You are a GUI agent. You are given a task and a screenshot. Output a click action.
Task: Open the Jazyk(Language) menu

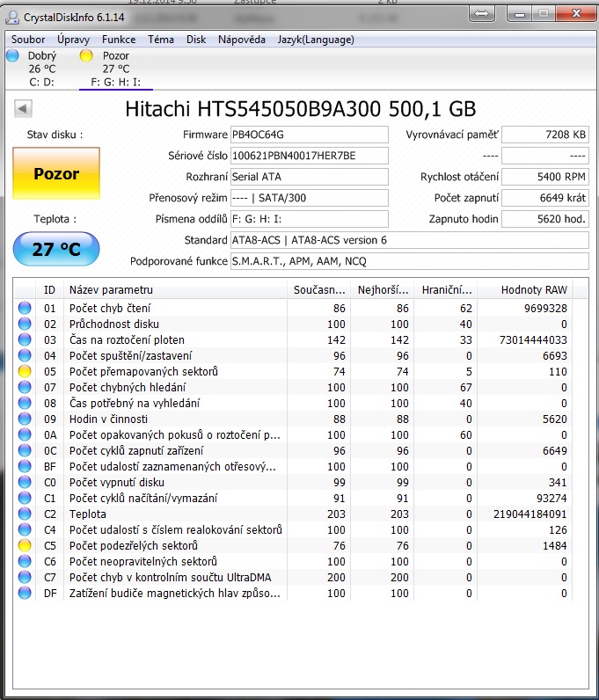point(316,40)
